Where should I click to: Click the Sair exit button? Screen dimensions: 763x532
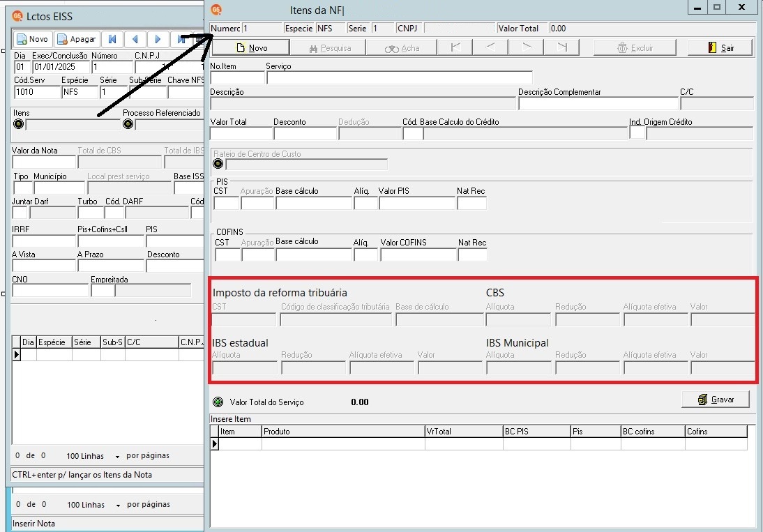pos(720,47)
